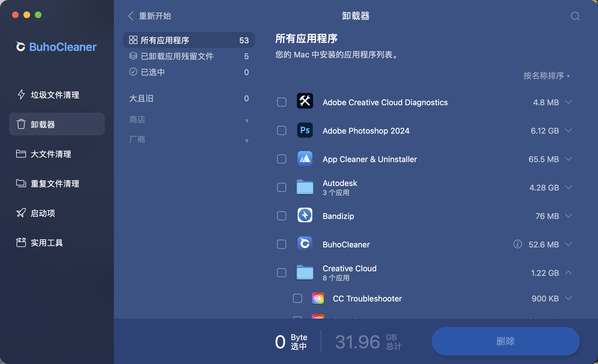The height and width of the screenshot is (364, 598).
Task: Click the App Cleaner & Uninstaller app icon
Action: tap(305, 159)
